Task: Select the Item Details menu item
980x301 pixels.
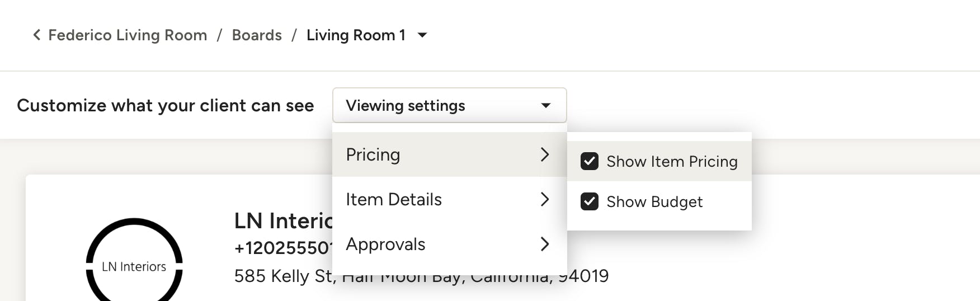Action: [x=449, y=199]
